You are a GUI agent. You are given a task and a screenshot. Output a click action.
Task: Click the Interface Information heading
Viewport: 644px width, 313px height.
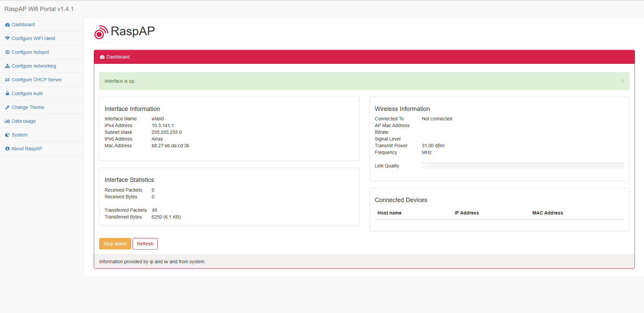132,109
